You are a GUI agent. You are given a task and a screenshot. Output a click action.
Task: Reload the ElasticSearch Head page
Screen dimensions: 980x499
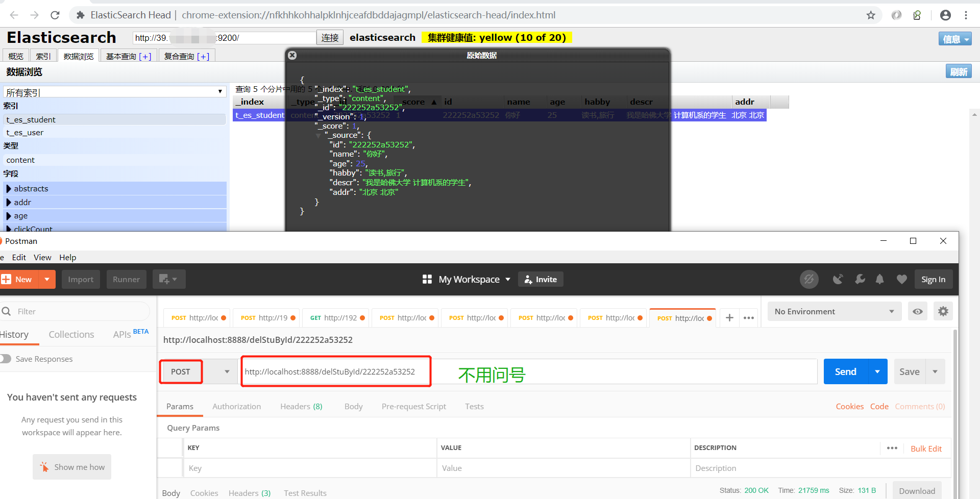[55, 15]
